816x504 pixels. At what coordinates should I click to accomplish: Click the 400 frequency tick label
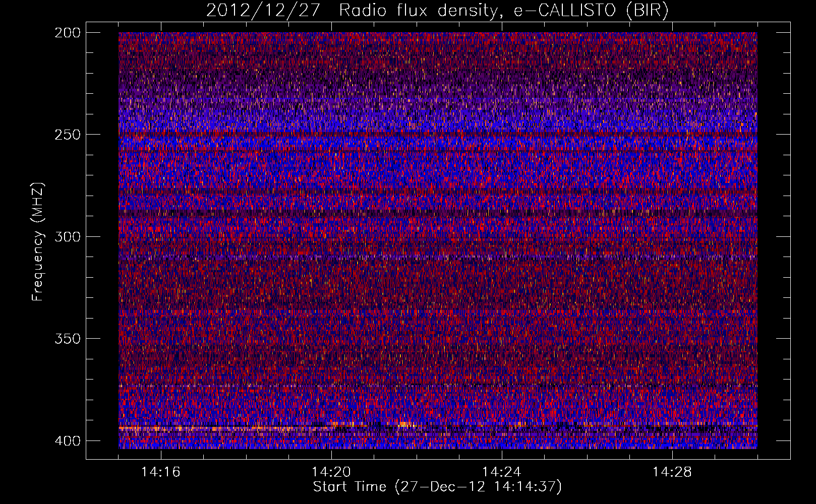click(x=67, y=440)
